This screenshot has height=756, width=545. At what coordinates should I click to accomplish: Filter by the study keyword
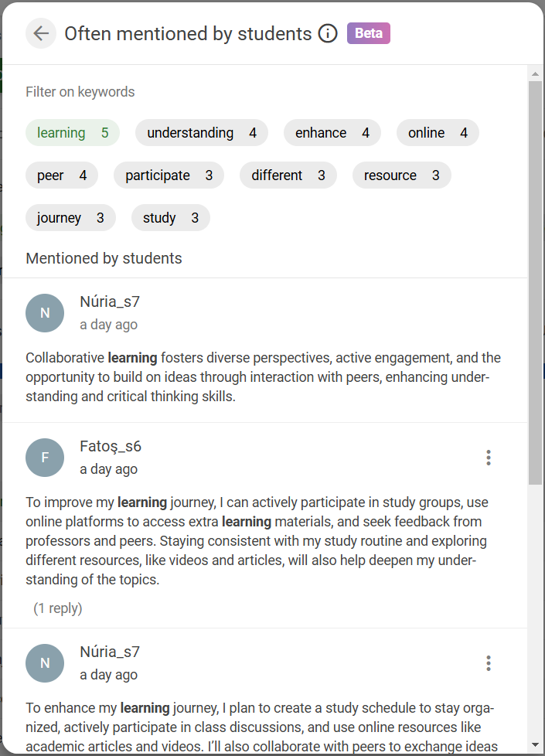click(x=171, y=217)
